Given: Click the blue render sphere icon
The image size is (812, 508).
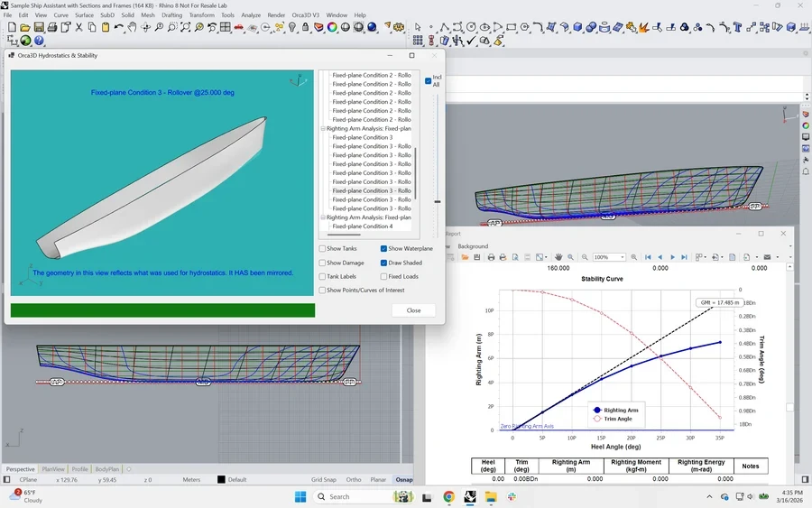Looking at the screenshot, I should tap(372, 27).
